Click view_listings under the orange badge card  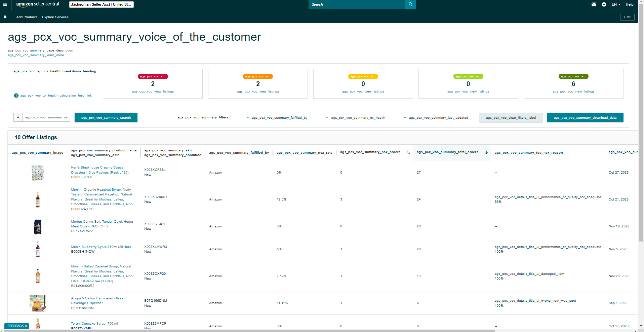click(258, 91)
